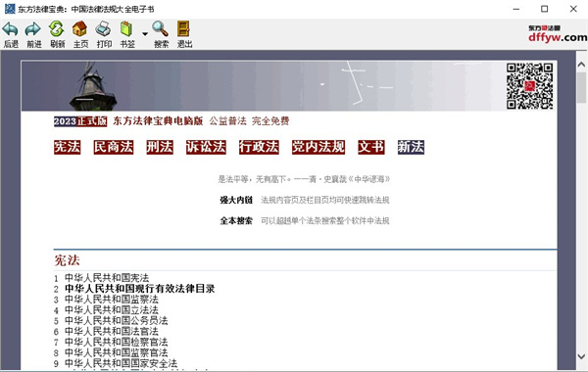Select the 刑法 category button

pyautogui.click(x=160, y=147)
